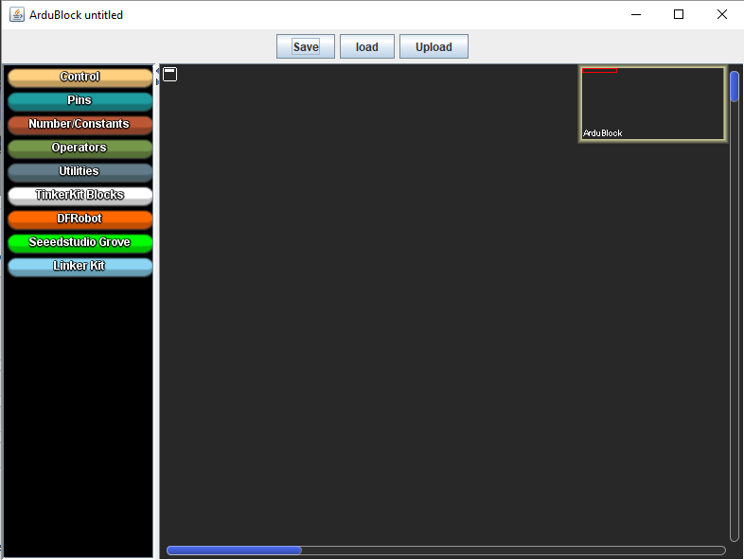744x560 pixels.
Task: Click the collapse arrow beside the Control drawer
Action: pos(157,71)
